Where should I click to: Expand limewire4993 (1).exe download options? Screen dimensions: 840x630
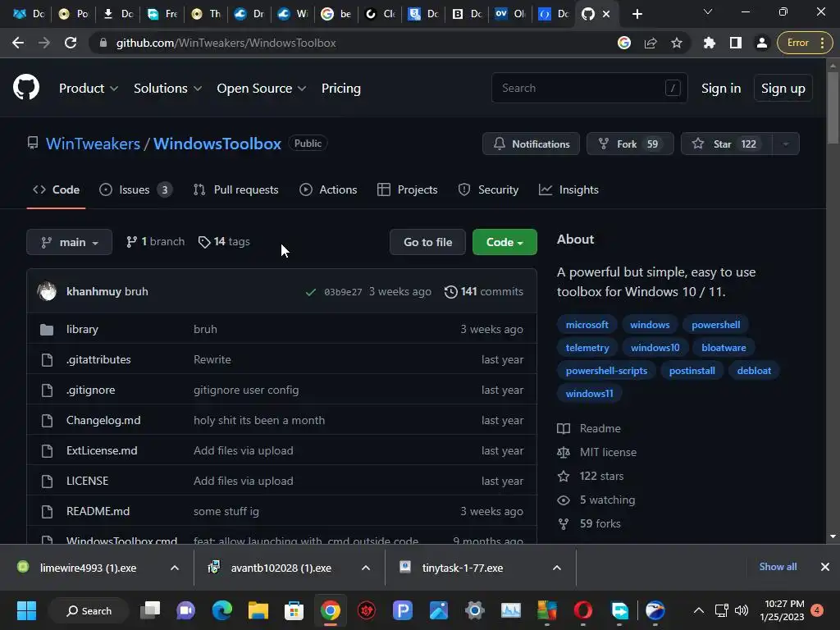coord(175,568)
